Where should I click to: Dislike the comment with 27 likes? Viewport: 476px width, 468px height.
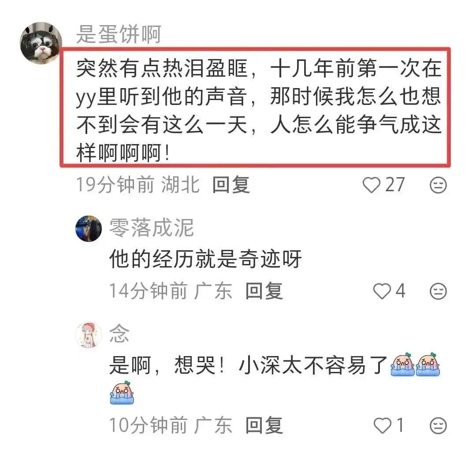[x=439, y=185]
